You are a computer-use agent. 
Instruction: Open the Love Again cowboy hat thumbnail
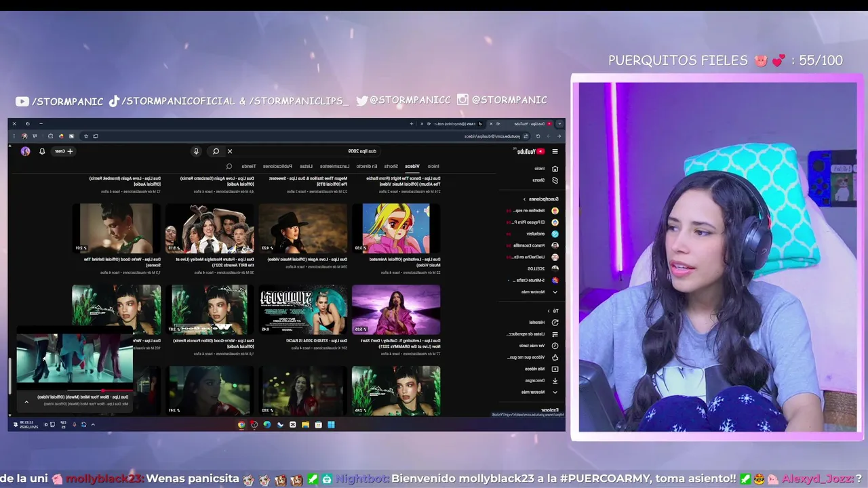pos(302,228)
